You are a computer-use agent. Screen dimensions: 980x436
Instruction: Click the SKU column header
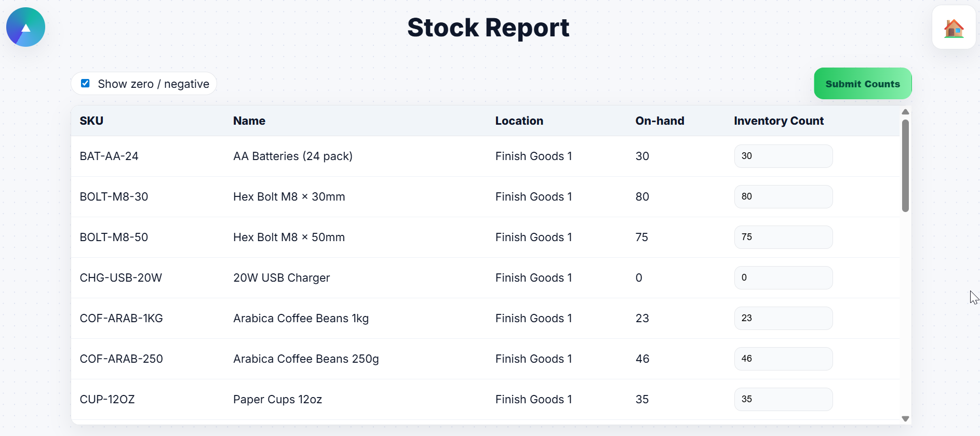(x=91, y=121)
